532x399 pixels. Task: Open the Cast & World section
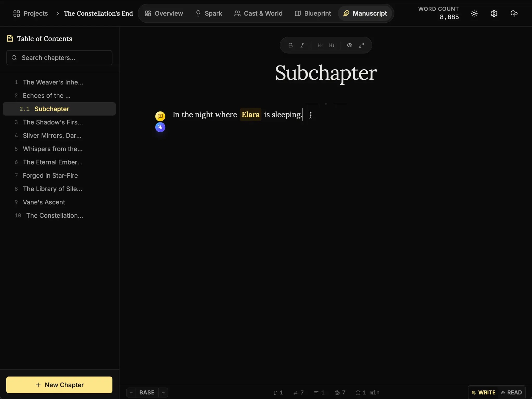258,13
